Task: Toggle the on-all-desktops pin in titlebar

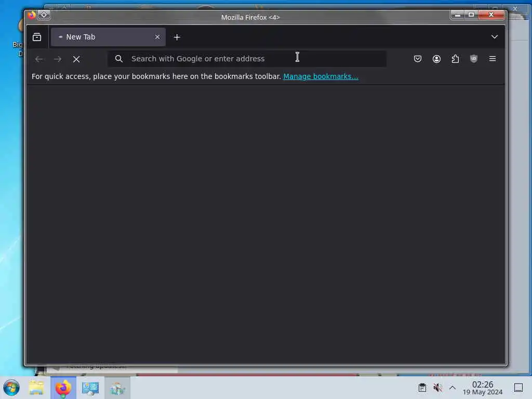Action: tap(44, 15)
